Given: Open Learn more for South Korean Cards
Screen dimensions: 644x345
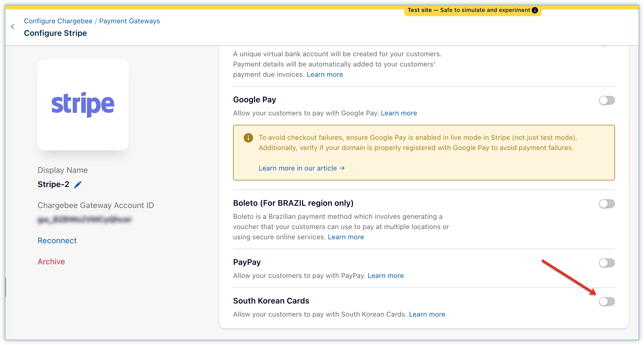Looking at the screenshot, I should pyautogui.click(x=427, y=314).
